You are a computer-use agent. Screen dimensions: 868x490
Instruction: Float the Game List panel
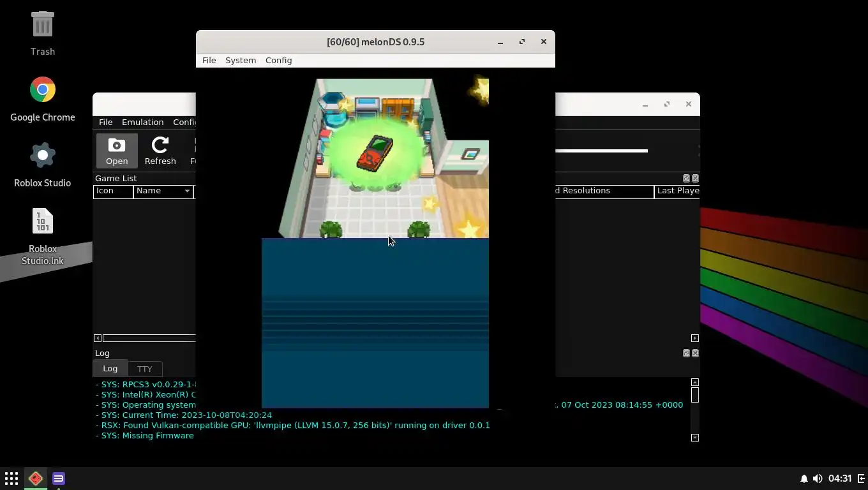686,179
